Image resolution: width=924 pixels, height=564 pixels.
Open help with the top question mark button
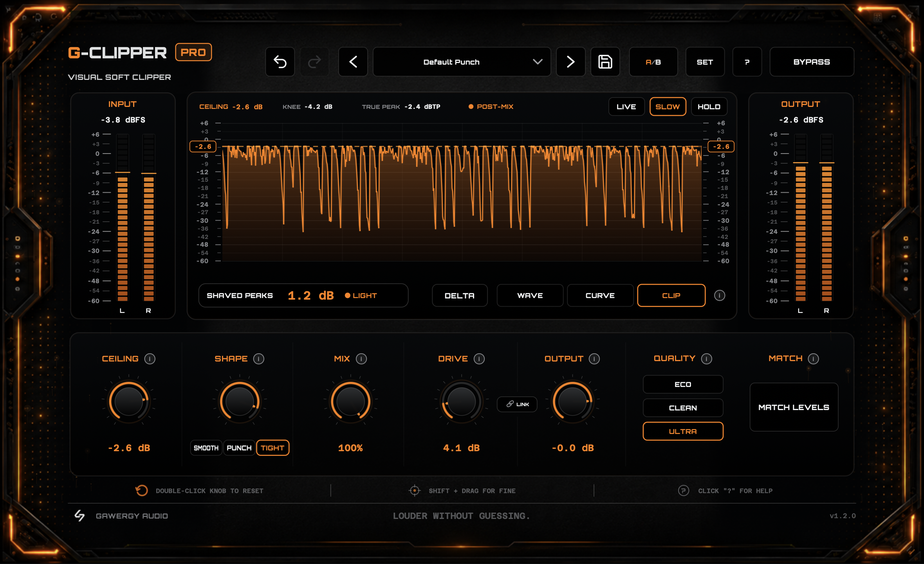(747, 62)
